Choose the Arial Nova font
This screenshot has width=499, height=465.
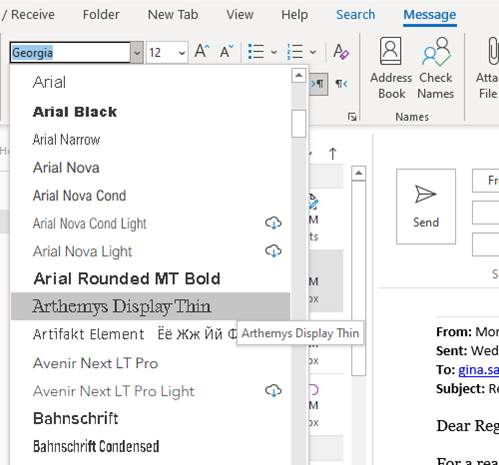coord(150,168)
